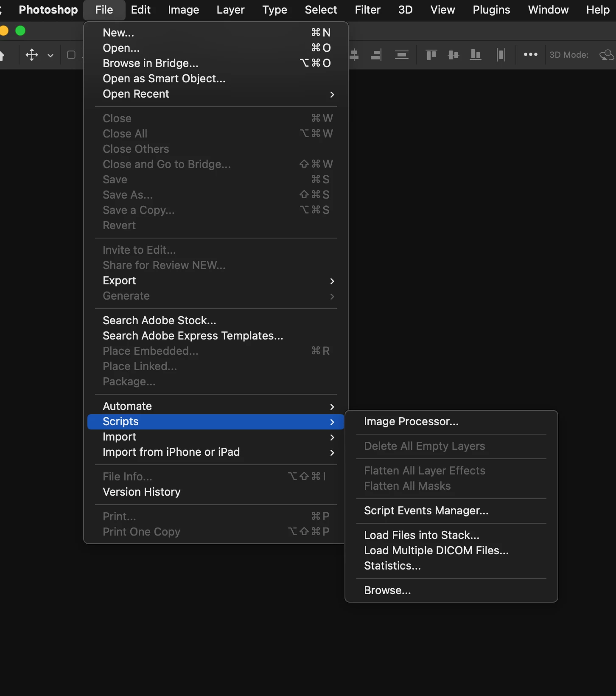Open the Move tool preset picker chevron
The image size is (616, 696).
click(50, 55)
